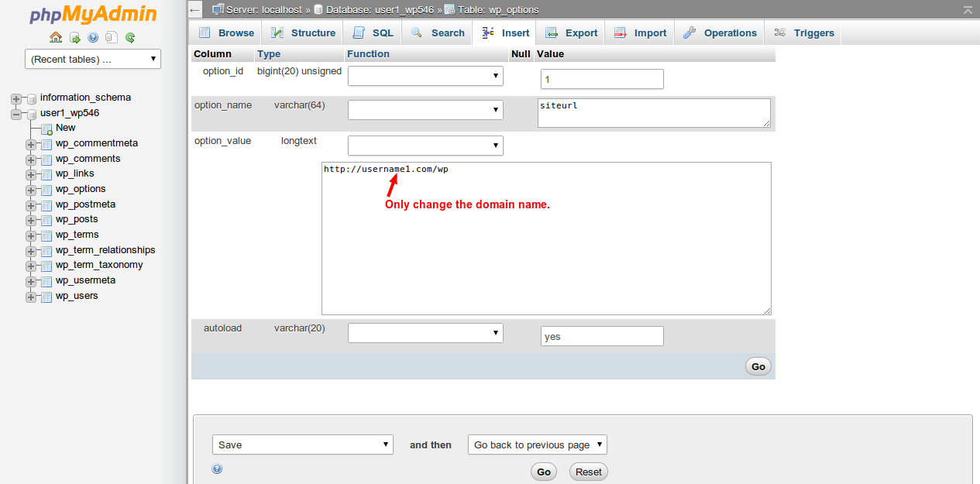The height and width of the screenshot is (484, 980).
Task: Click the Home icon in sidebar
Action: pos(56,37)
